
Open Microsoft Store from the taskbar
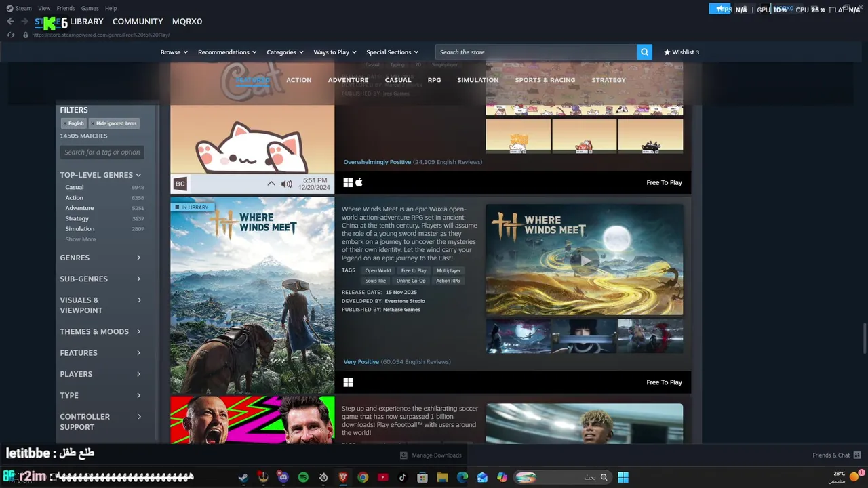[422, 477]
